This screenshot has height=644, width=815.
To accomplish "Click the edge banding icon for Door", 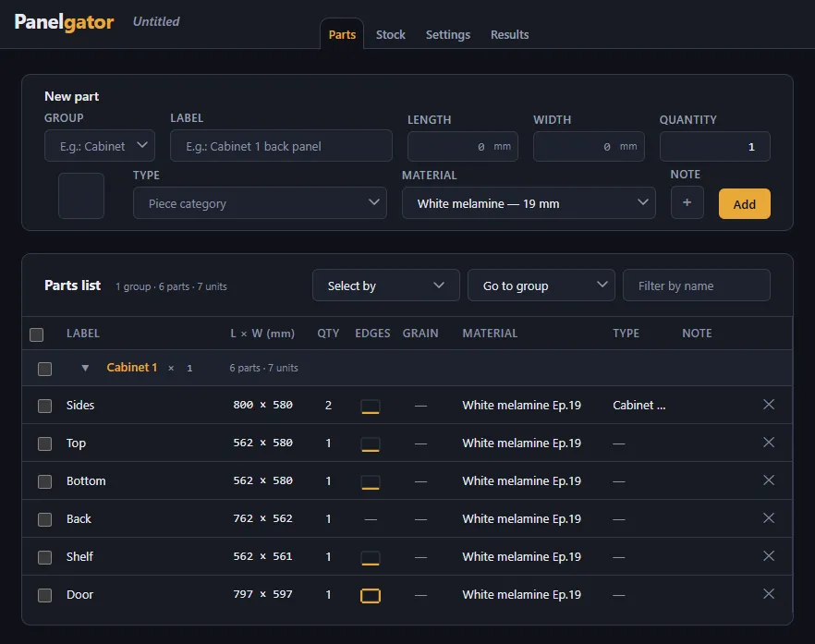I will point(370,595).
